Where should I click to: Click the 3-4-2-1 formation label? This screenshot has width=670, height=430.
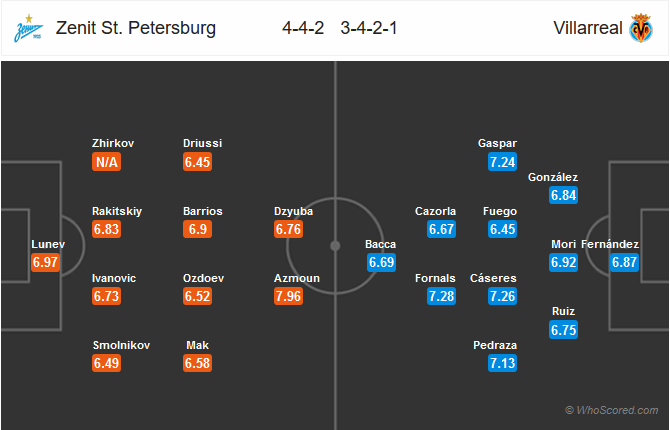click(x=369, y=28)
